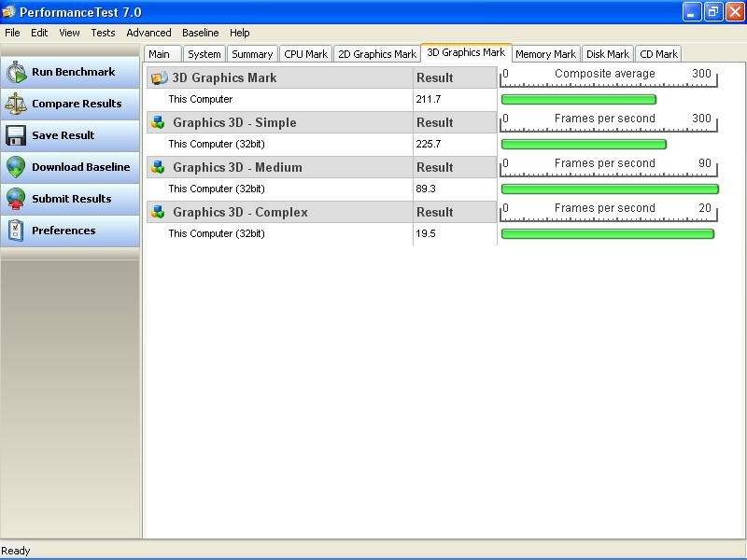
Task: Click the 3D Graphics Mark header icon
Action: (x=159, y=78)
